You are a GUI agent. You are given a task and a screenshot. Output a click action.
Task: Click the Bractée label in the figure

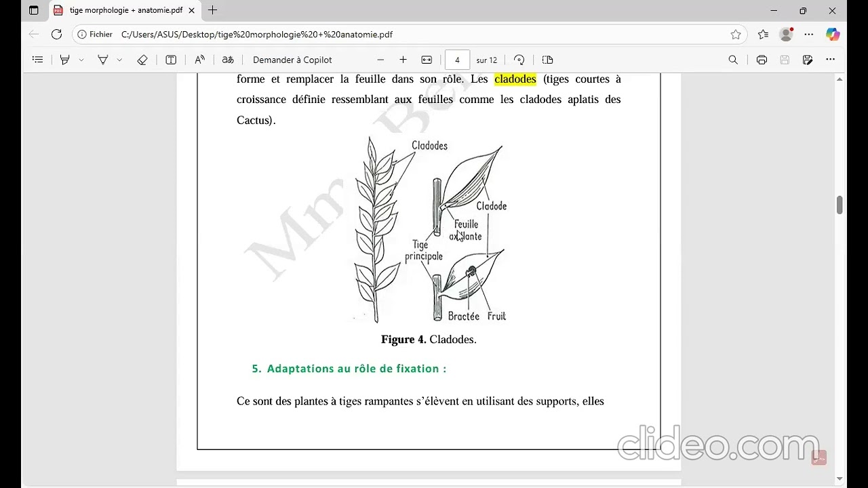[464, 316]
